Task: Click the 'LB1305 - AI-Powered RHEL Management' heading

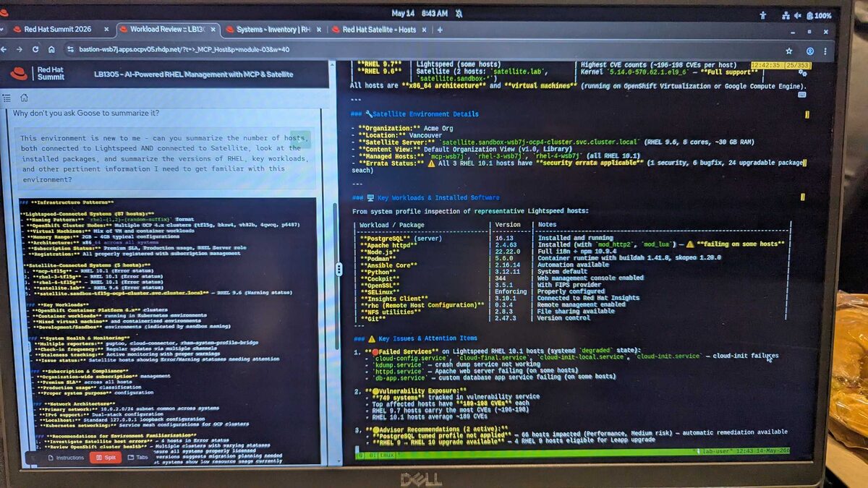Action: 193,74
